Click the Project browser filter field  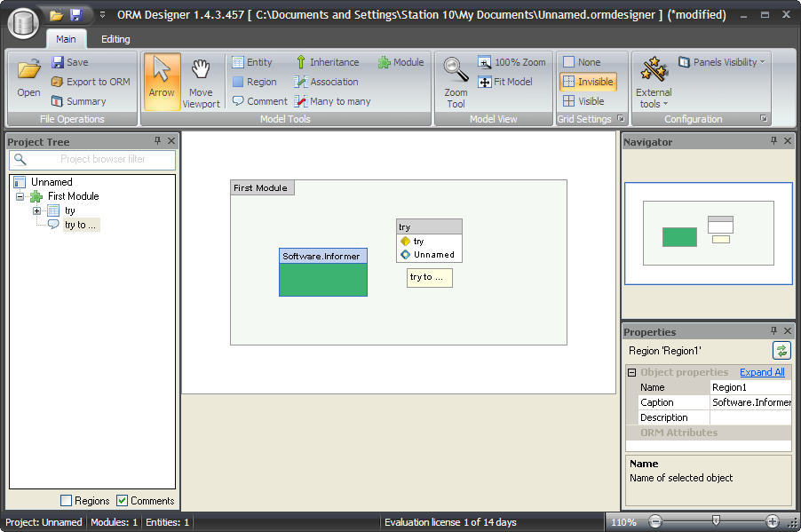[x=92, y=160]
